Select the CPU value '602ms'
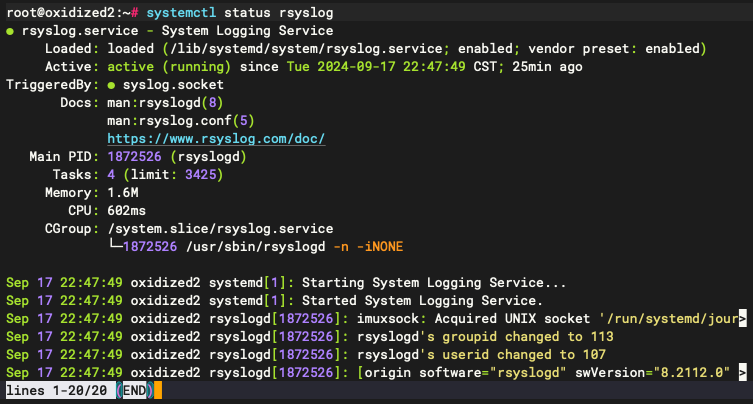Viewport: 753px width, 404px height. point(126,210)
